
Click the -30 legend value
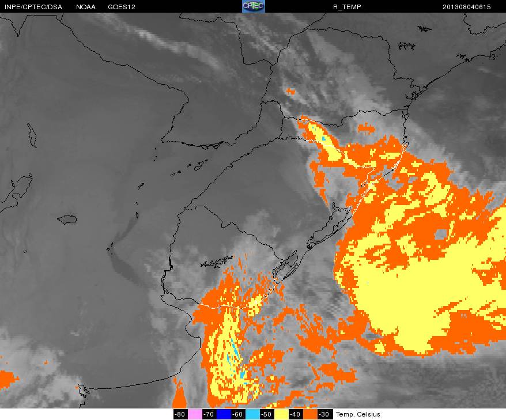click(324, 414)
